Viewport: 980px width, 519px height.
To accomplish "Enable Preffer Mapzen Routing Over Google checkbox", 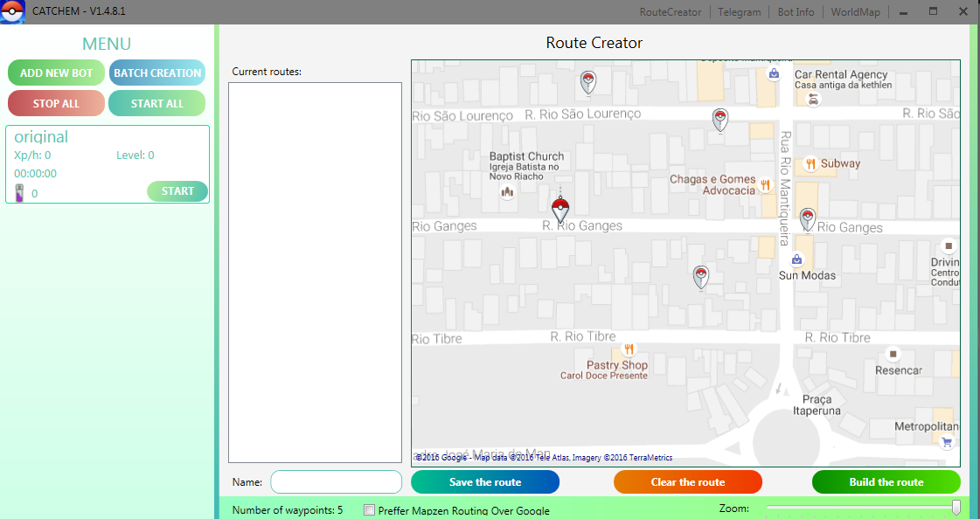I will click(x=369, y=509).
